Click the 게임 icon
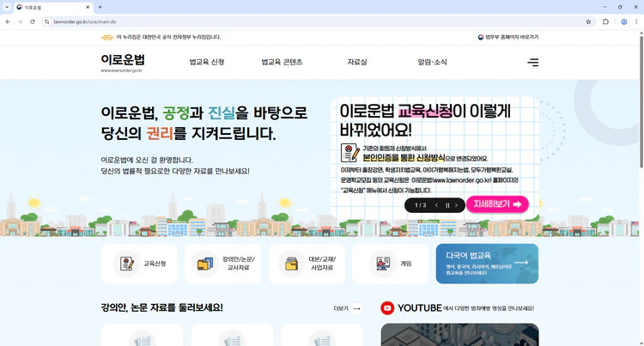This screenshot has height=346, width=644. 381,264
